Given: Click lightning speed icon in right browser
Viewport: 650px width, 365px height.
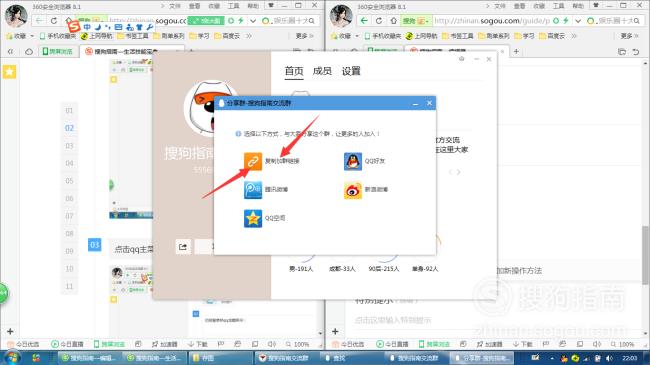Looking at the screenshot, I should pyautogui.click(x=565, y=20).
